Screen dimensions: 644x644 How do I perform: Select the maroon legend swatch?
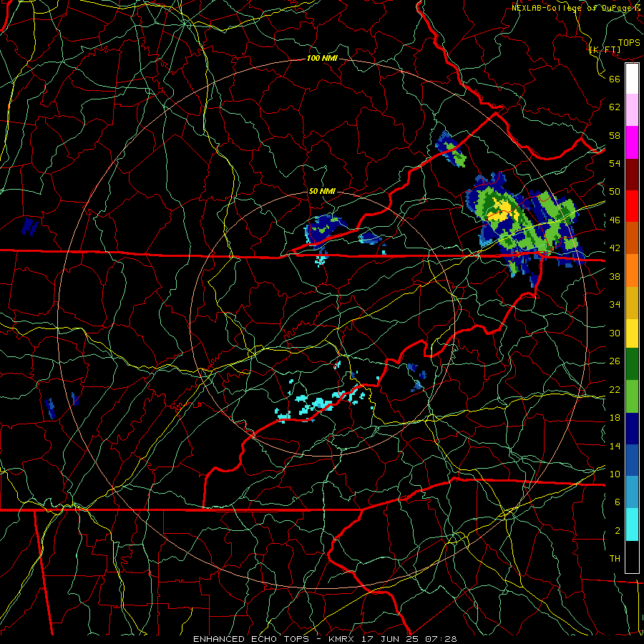632,175
